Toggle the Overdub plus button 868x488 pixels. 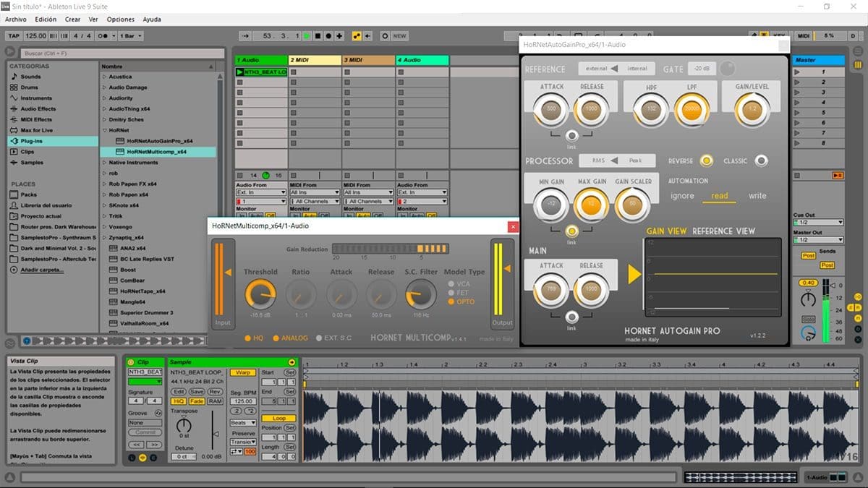pos(340,35)
